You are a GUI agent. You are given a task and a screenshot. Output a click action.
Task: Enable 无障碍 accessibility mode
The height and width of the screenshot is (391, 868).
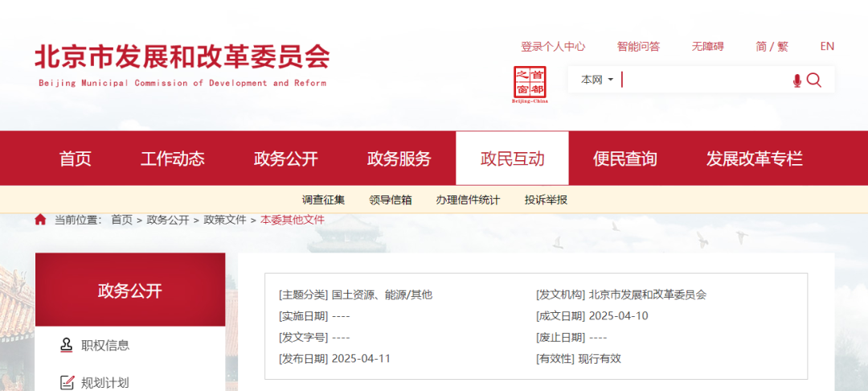pos(707,47)
